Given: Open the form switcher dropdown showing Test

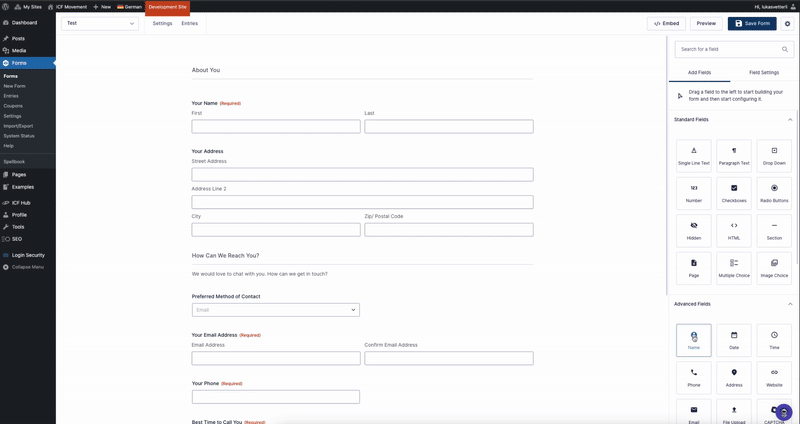Looking at the screenshot, I should 100,23.
